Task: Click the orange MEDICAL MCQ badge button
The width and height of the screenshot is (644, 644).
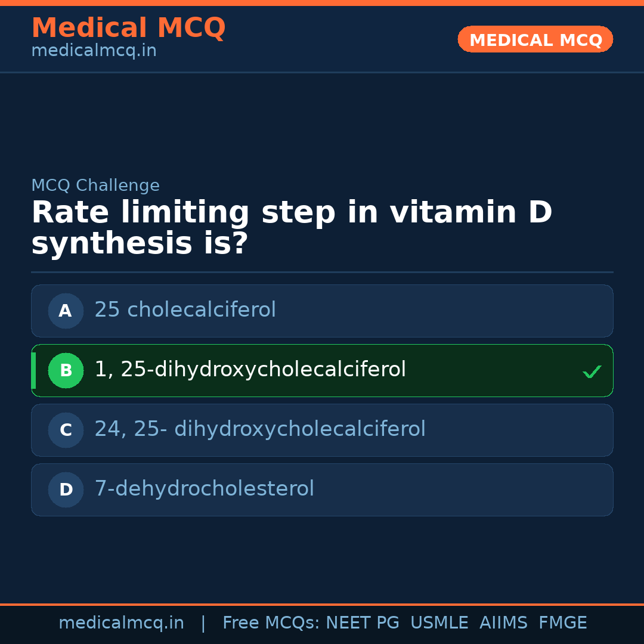Action: (535, 40)
